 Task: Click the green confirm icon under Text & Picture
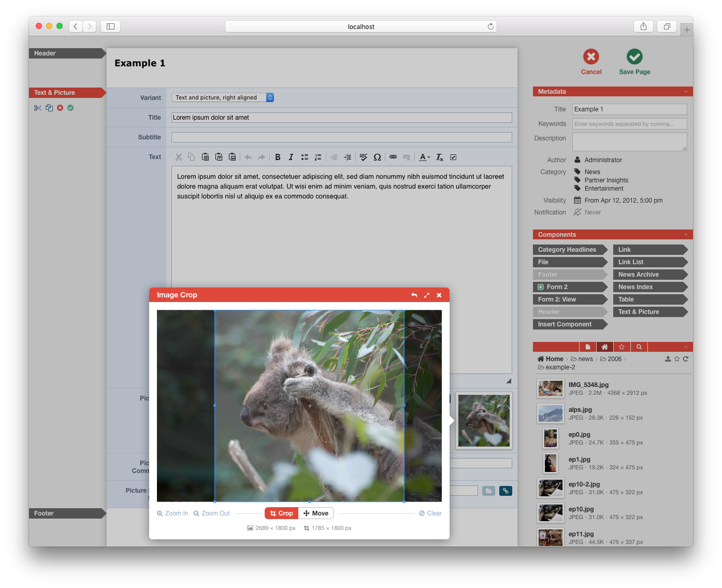point(70,108)
